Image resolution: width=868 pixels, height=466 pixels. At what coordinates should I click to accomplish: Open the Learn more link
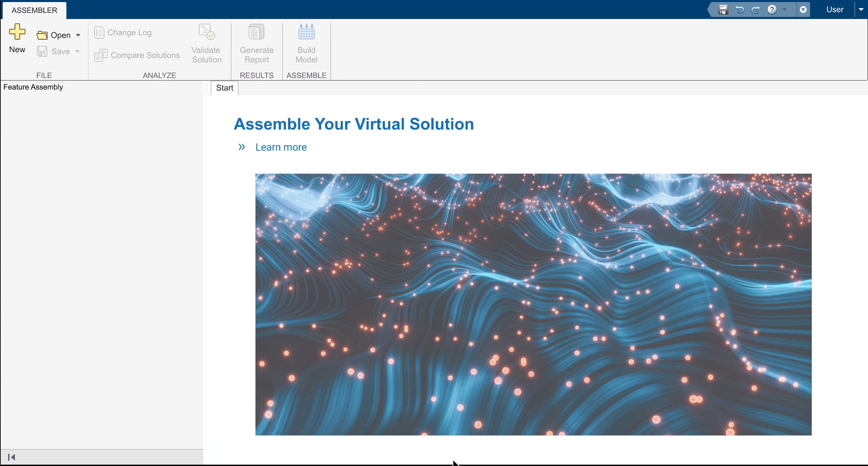(281, 147)
